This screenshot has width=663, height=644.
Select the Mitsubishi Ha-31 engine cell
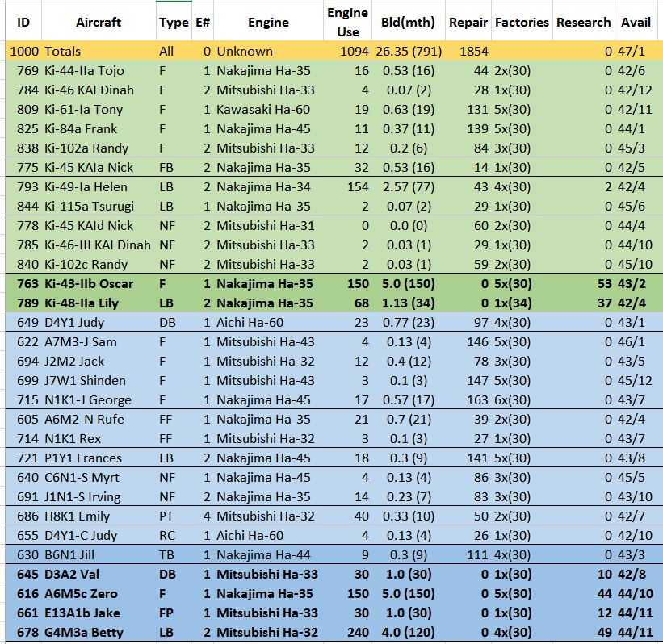coord(268,226)
